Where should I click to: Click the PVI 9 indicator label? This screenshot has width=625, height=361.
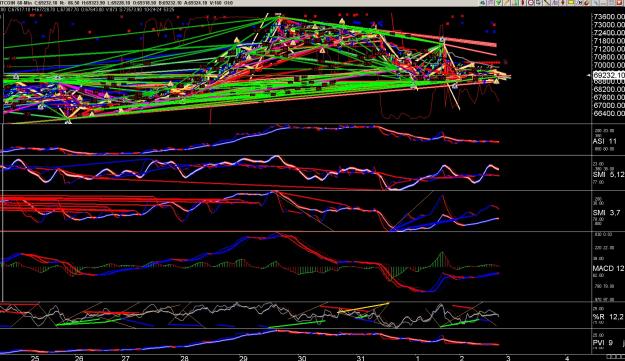click(603, 343)
